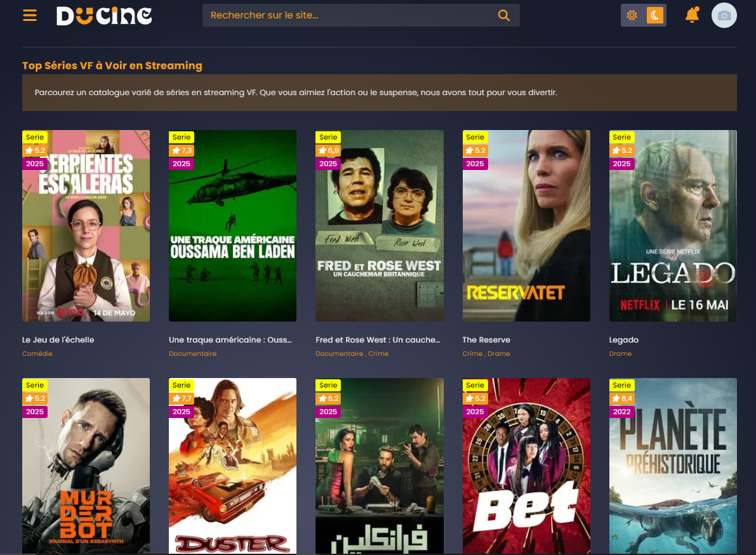Click the search magnifier icon
This screenshot has height=555, width=756.
(504, 15)
